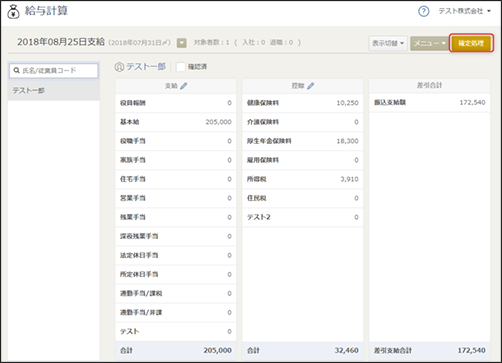Select テスト一郎 in the employee list
This screenshot has width=502, height=363.
tap(54, 91)
